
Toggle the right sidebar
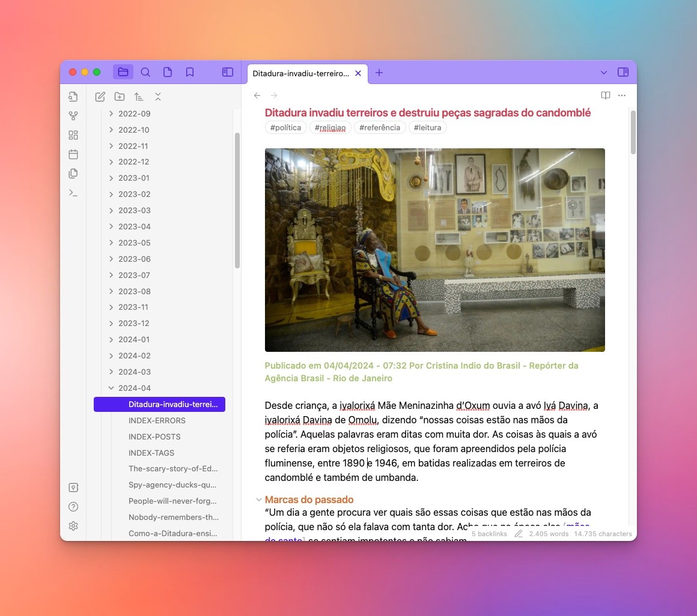623,72
